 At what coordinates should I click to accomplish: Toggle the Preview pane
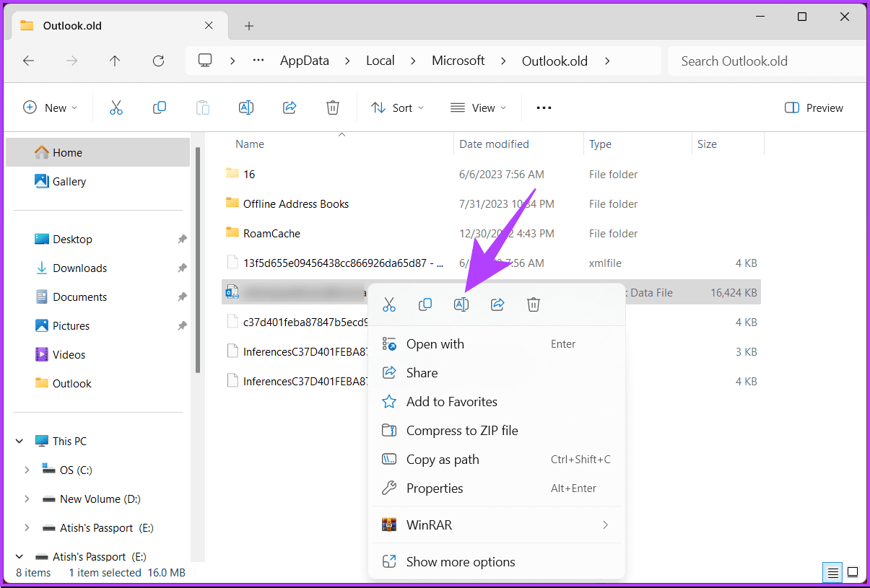pyautogui.click(x=814, y=107)
